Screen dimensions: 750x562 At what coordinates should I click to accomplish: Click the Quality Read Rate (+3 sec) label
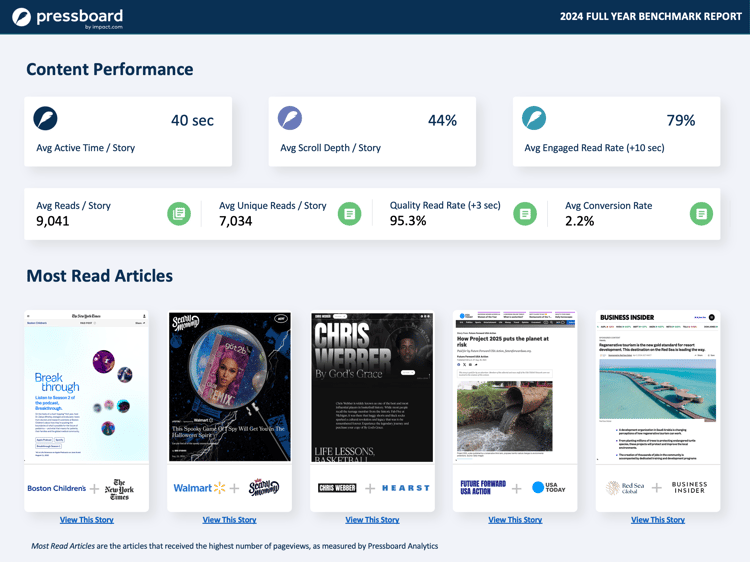pyautogui.click(x=445, y=205)
